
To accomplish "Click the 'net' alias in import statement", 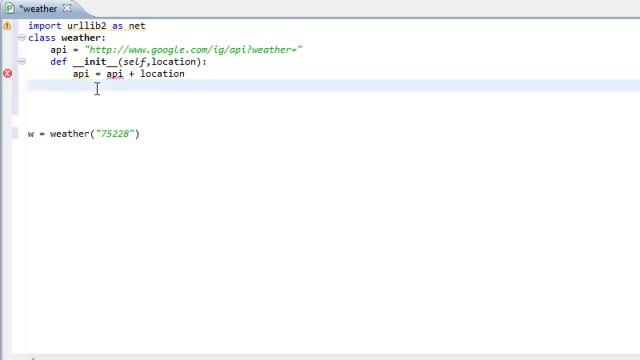I will pyautogui.click(x=137, y=26).
